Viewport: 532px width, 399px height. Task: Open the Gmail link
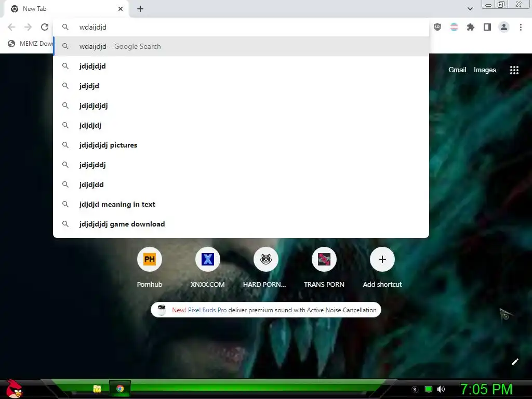457,70
